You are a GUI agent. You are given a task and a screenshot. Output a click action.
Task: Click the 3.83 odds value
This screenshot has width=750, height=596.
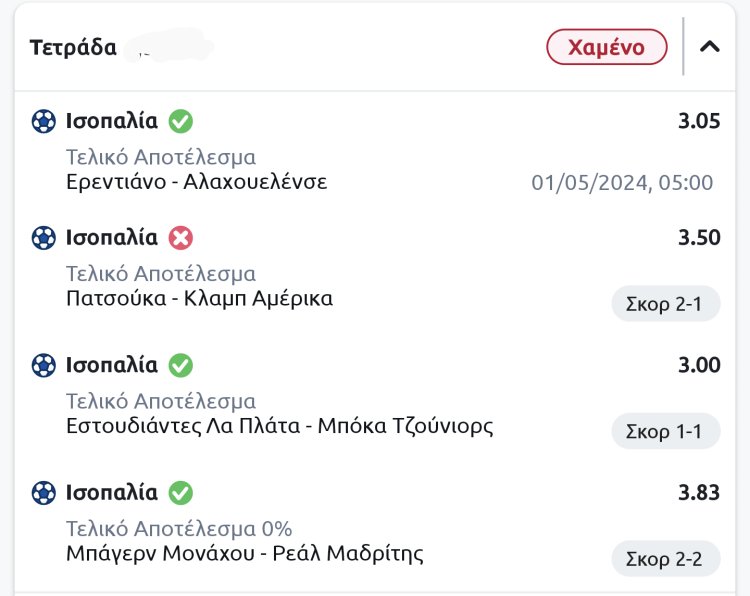pos(699,493)
